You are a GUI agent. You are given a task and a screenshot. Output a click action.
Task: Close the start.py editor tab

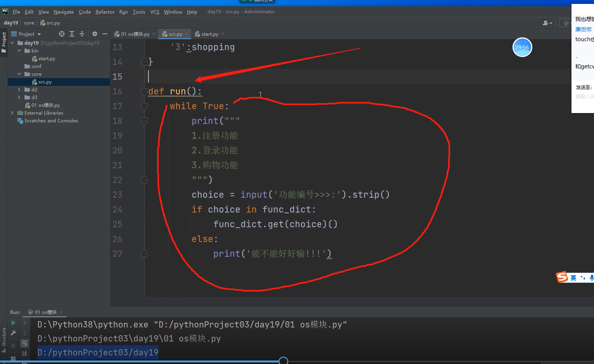click(222, 34)
